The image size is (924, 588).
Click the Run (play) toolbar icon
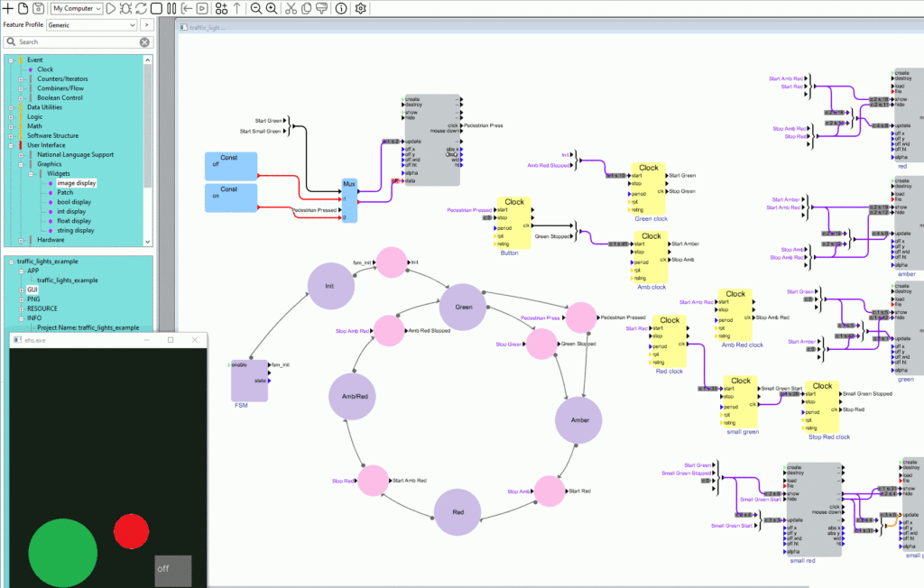pos(110,8)
